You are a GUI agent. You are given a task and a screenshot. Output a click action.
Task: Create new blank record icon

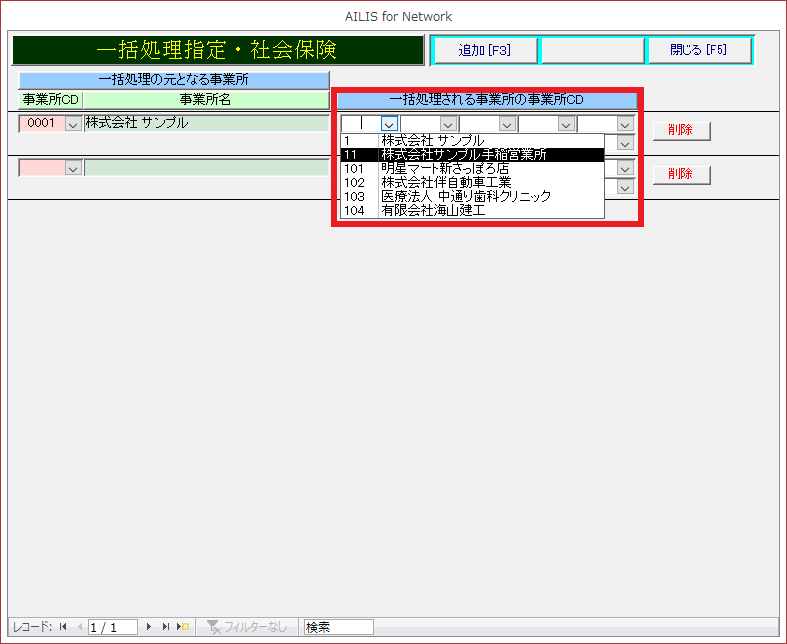point(183,627)
